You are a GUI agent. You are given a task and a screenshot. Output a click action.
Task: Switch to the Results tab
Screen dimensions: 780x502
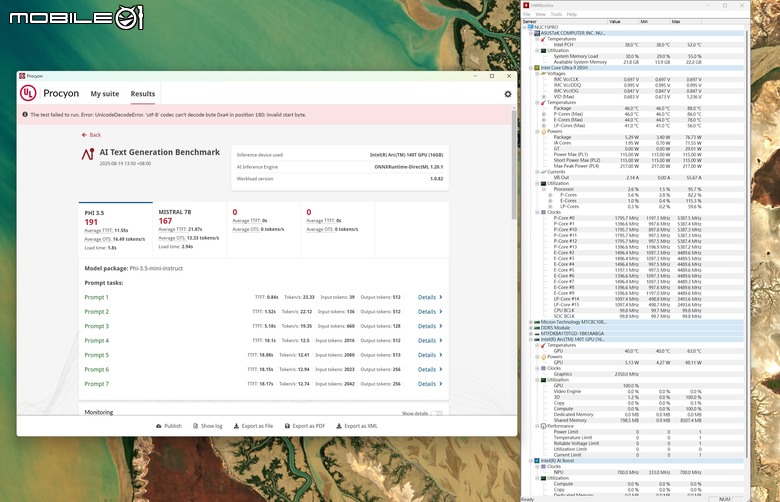pos(143,94)
